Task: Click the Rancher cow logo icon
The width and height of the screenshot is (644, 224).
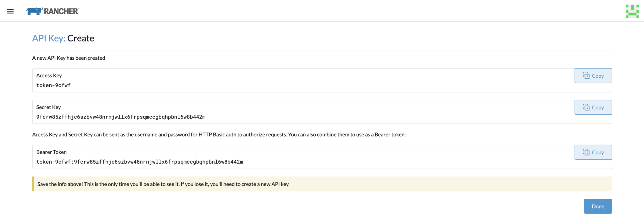Action: 34,11
